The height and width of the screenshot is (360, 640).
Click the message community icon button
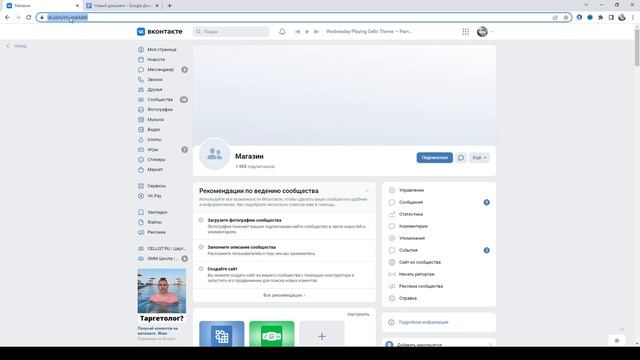coord(461,158)
